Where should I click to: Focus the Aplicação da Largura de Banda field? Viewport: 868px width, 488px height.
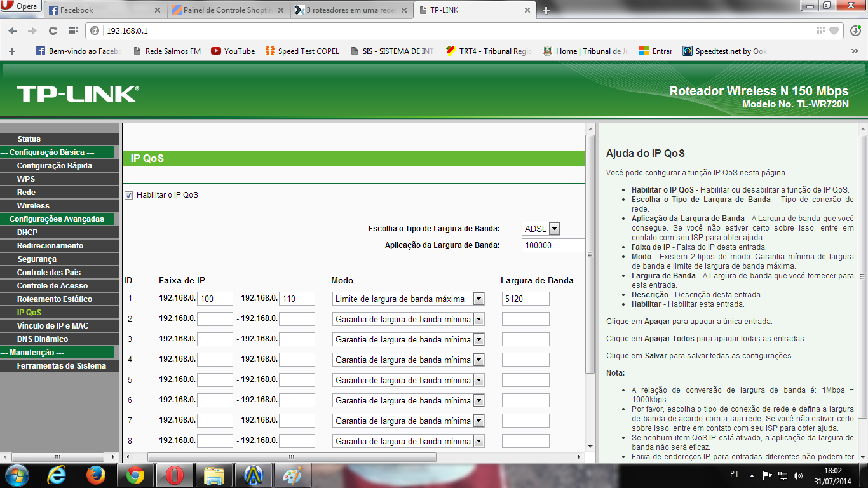pyautogui.click(x=553, y=245)
